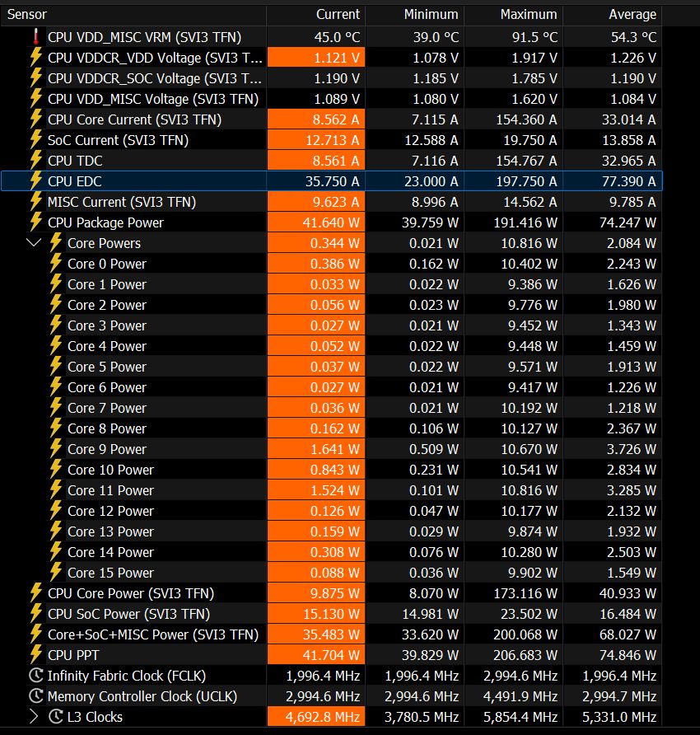Click the lightning icon beside CPU EDC
Image resolution: width=700 pixels, height=735 pixels.
[x=36, y=181]
